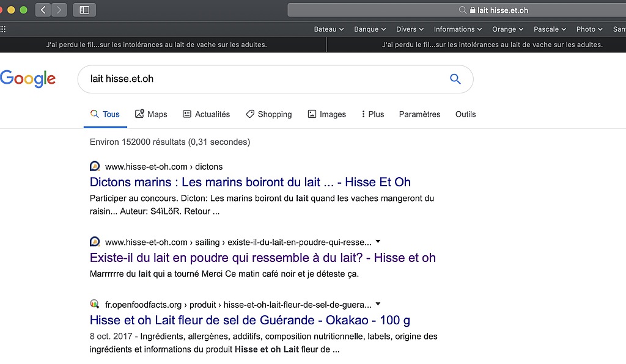Click the yellow minimize window button
This screenshot has height=364, width=626.
pyautogui.click(x=11, y=10)
